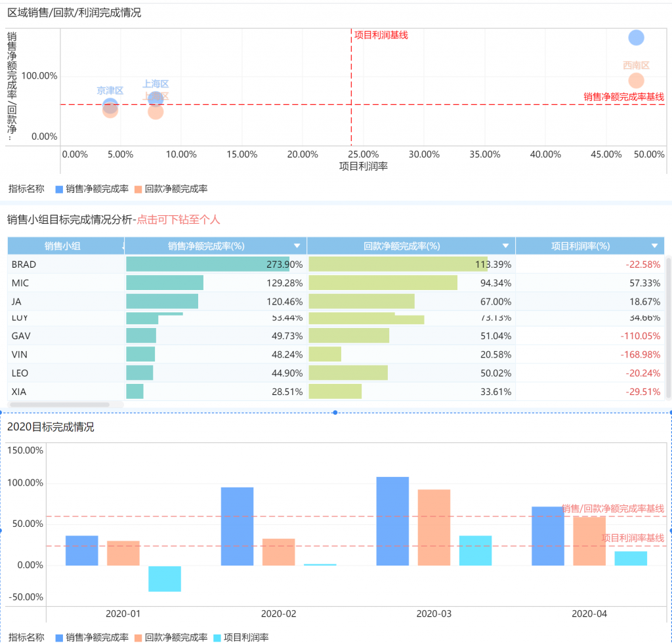Open the 回款净额完成率(%) column dropdown arrow
The width and height of the screenshot is (672, 643).
[506, 246]
